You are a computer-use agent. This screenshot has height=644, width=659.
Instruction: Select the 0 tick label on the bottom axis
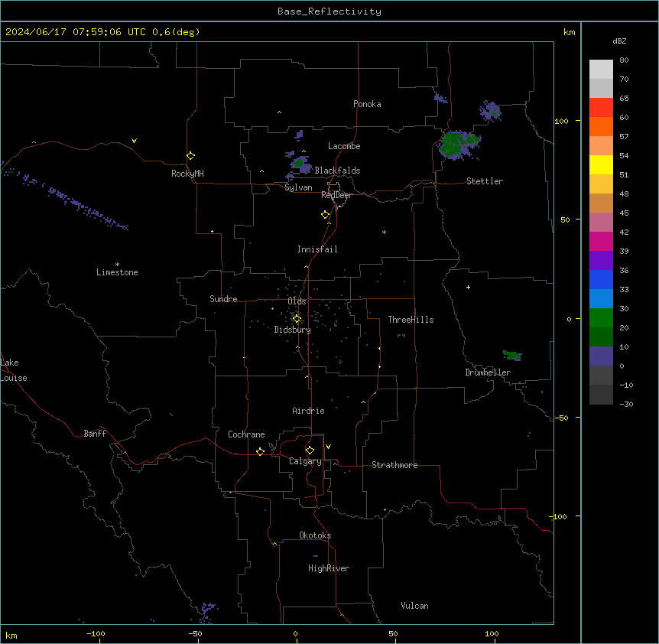295,633
